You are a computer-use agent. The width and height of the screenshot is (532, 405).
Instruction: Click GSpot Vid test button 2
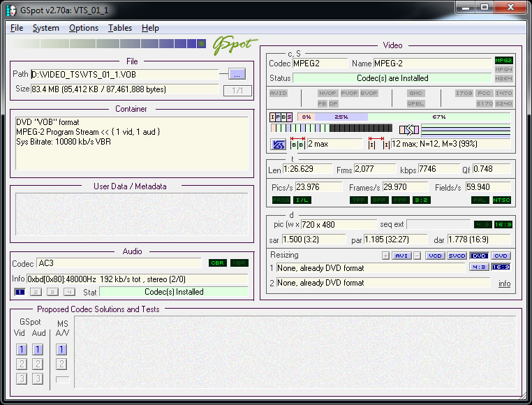22,364
